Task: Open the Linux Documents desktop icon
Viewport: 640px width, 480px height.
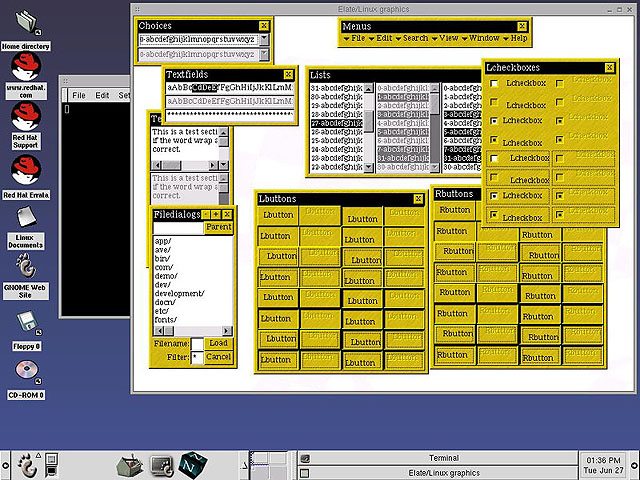Action: click(26, 218)
